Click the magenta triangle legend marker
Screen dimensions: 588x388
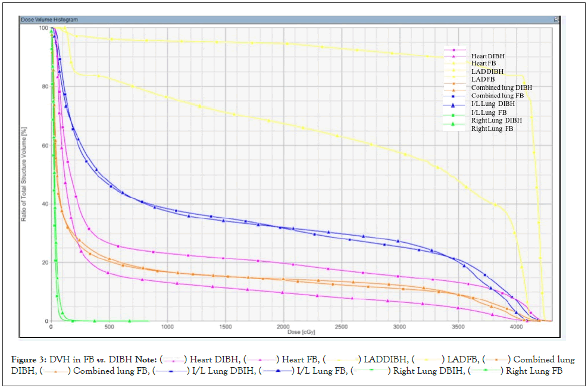tap(455, 57)
